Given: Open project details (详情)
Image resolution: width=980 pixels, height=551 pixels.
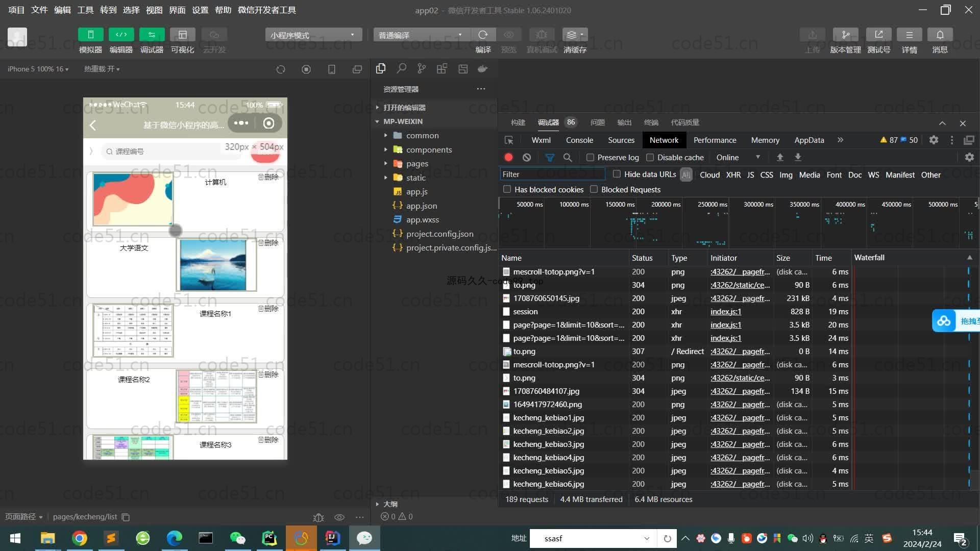Looking at the screenshot, I should point(910,35).
